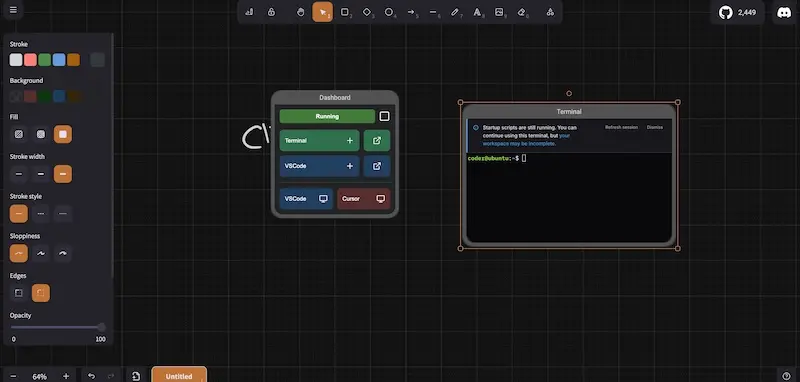Open the shapes library icon
The image size is (800, 382).
tap(550, 12)
